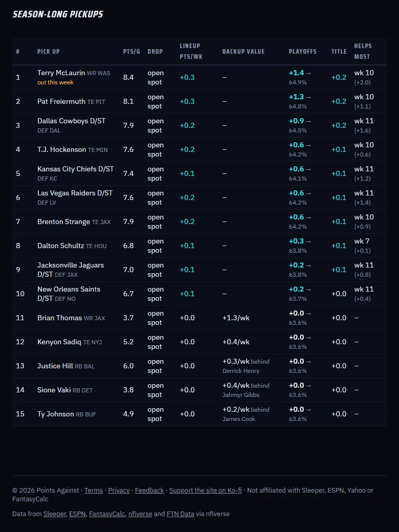The width and height of the screenshot is (399, 532).
Task: Click Justice Hill's 6.0 points value
Action: click(x=128, y=366)
